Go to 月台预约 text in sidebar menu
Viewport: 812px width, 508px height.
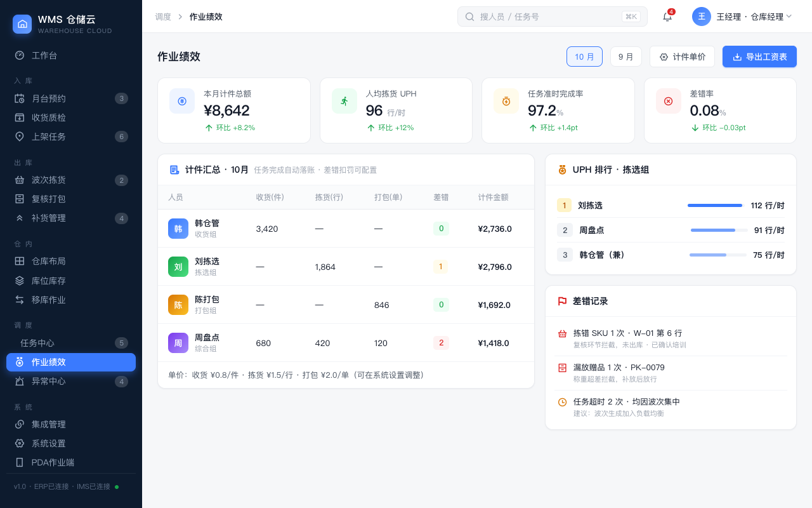coord(49,98)
